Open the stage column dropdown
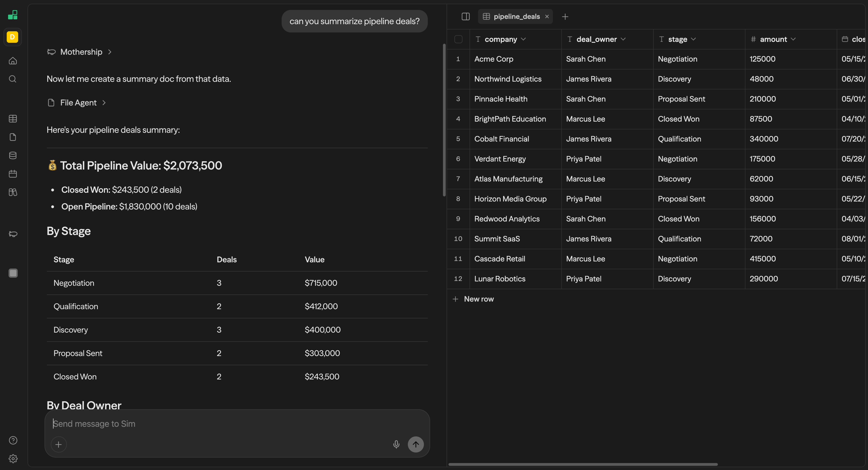This screenshot has width=868, height=470. [x=693, y=39]
